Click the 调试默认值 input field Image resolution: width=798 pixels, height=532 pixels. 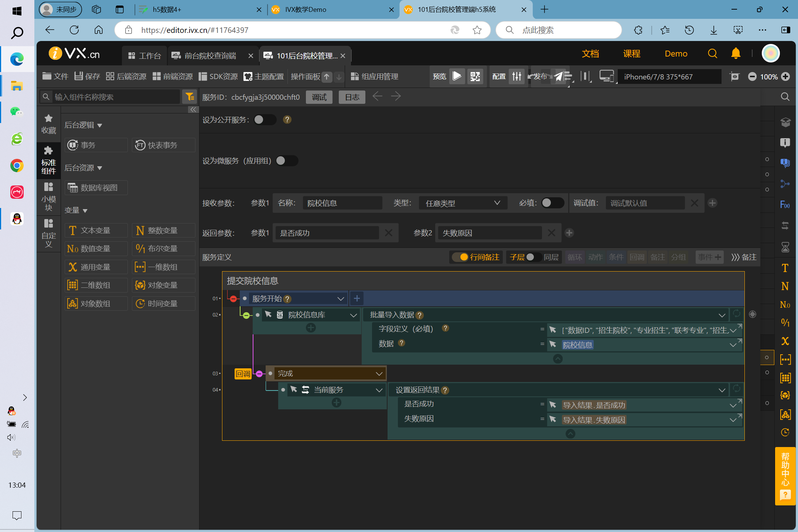tap(645, 203)
